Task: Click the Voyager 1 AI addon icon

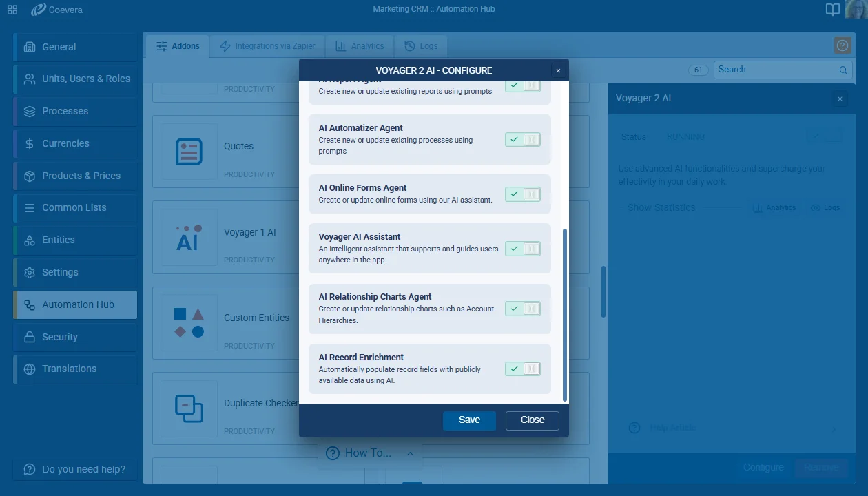Action: click(x=189, y=238)
